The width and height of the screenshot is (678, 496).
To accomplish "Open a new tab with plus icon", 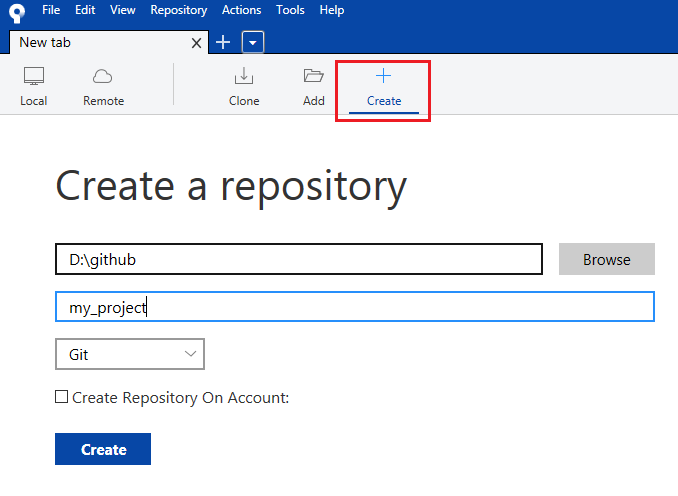I will (x=223, y=42).
